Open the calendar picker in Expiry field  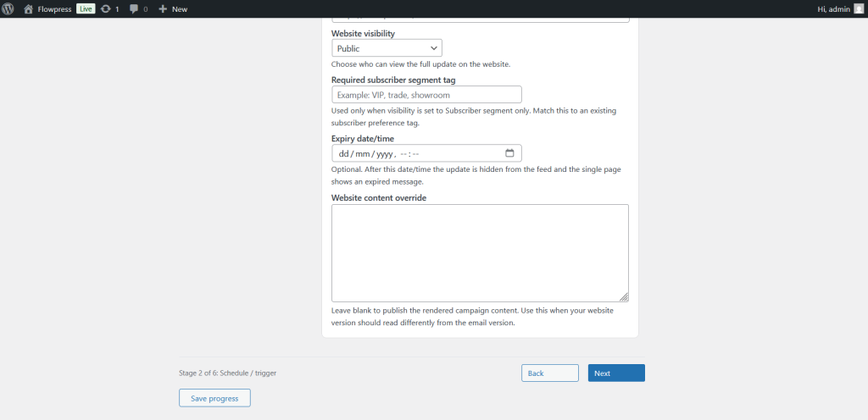pos(509,153)
